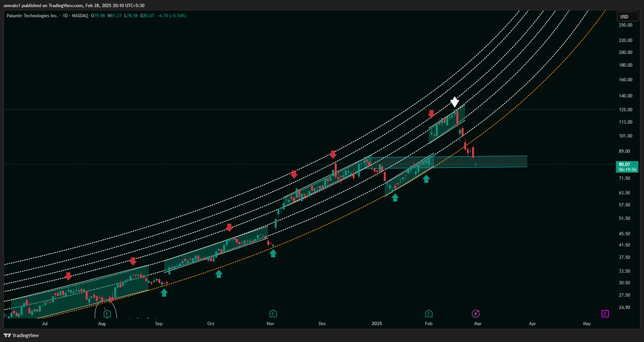
Task: Click the 27.50 price axis label
Action: point(624,295)
